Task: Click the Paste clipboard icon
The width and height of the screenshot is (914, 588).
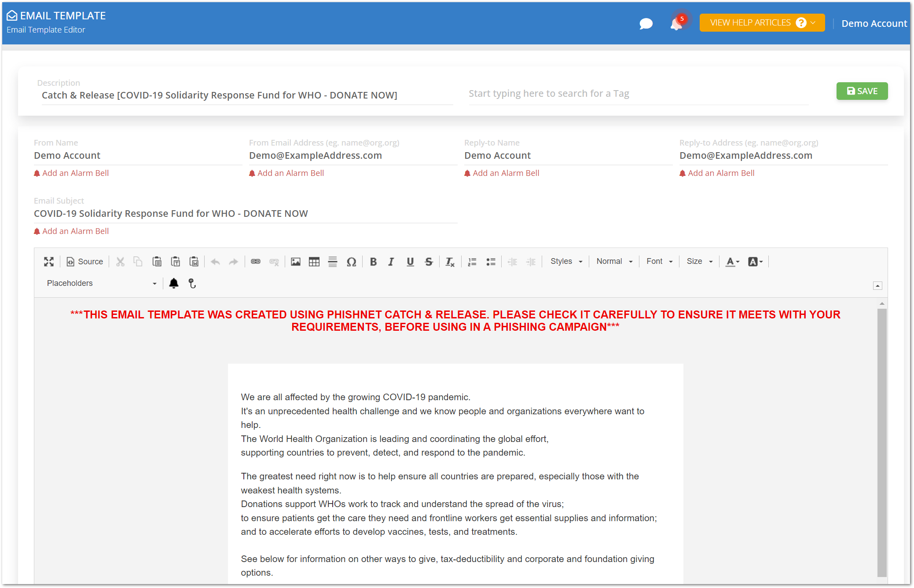Action: (x=157, y=262)
